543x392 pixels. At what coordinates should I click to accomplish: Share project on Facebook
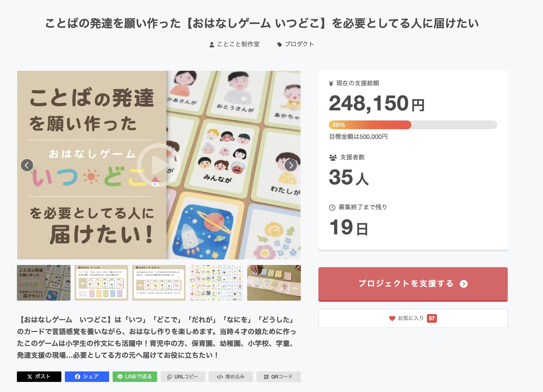(87, 376)
